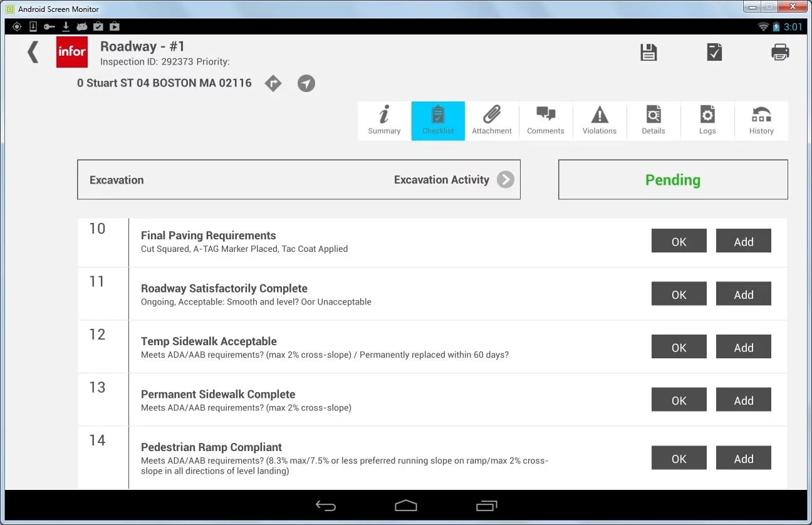
Task: Click the Roadway - #1 title
Action: (142, 46)
